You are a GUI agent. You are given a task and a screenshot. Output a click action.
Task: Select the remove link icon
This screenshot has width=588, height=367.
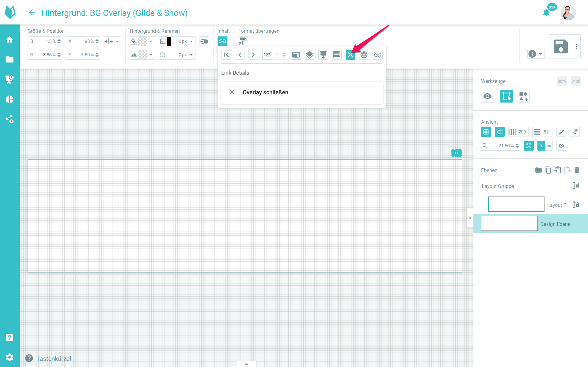377,55
